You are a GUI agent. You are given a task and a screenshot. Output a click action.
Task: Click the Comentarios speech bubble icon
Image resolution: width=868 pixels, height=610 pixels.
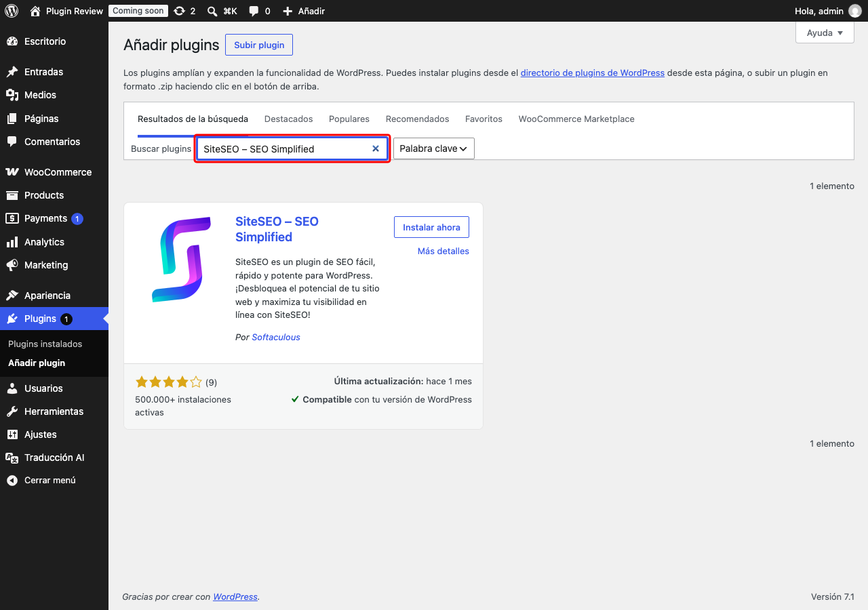point(12,142)
